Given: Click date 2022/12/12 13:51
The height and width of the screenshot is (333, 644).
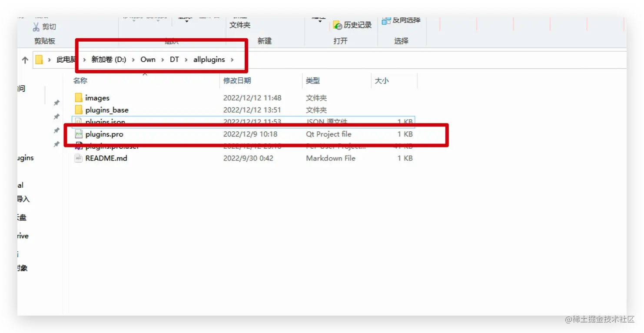Looking at the screenshot, I should click(x=252, y=110).
